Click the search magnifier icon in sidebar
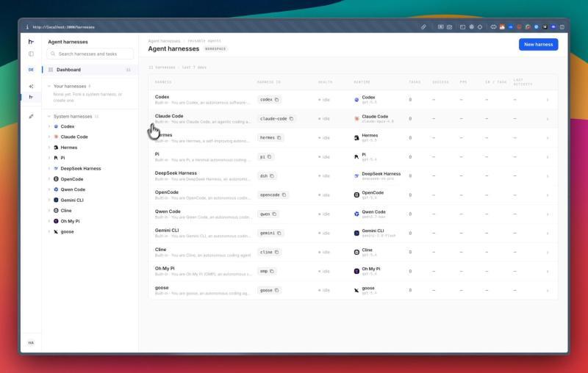The height and width of the screenshot is (373, 588). point(53,54)
